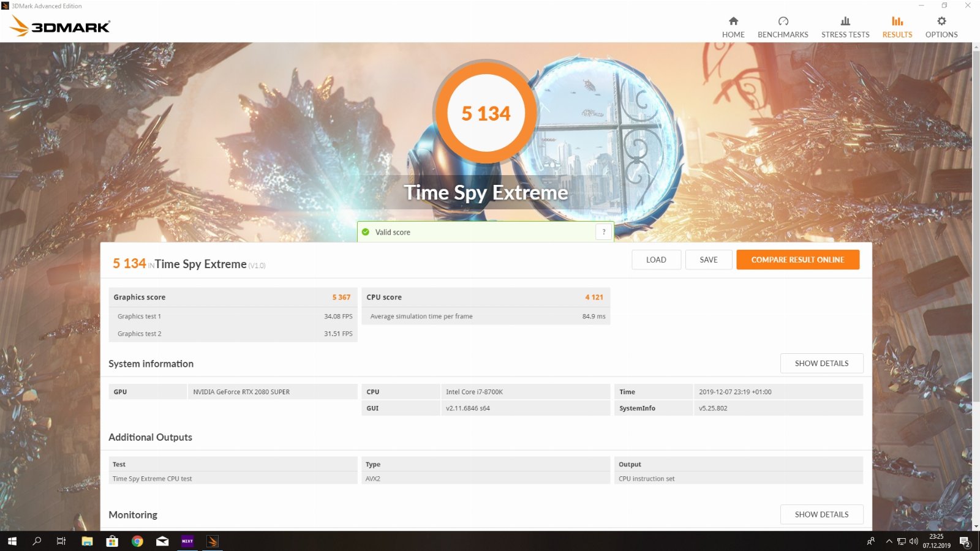Go to the Home tab

click(733, 28)
